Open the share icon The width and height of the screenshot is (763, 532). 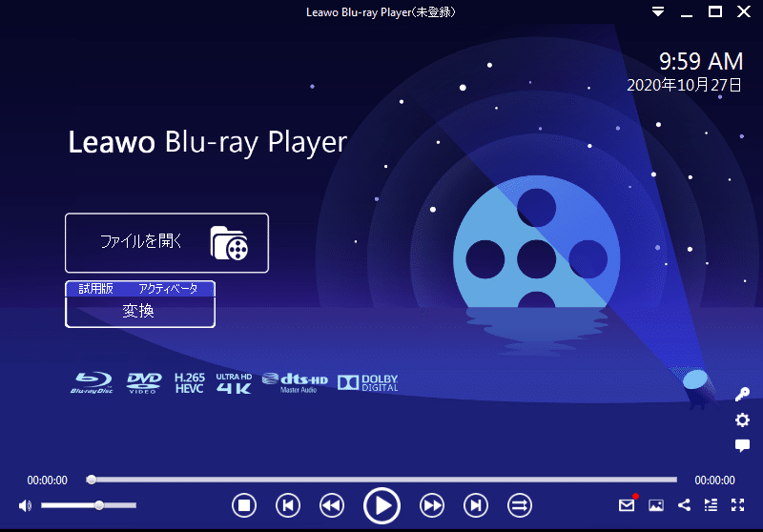tap(684, 505)
